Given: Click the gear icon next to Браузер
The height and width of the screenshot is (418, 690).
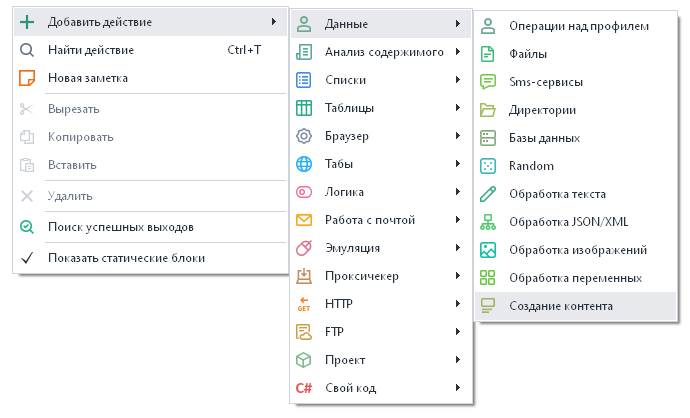Looking at the screenshot, I should [x=304, y=136].
